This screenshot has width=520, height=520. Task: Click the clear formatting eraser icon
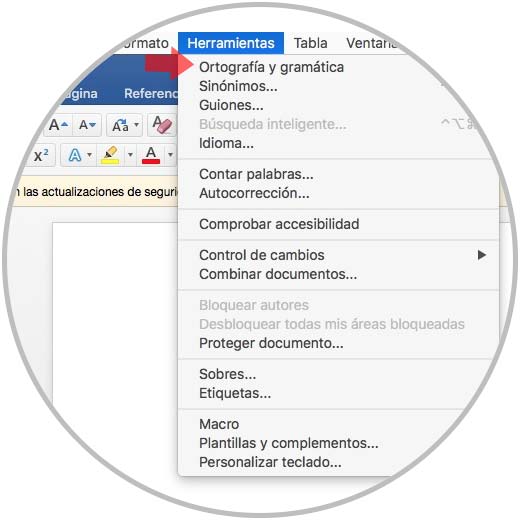click(162, 125)
